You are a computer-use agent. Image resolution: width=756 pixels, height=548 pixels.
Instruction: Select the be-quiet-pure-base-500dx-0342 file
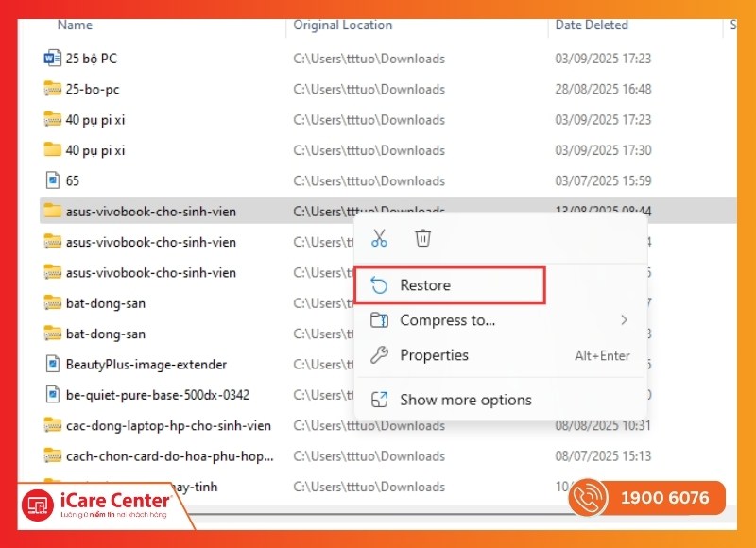pyautogui.click(x=157, y=395)
